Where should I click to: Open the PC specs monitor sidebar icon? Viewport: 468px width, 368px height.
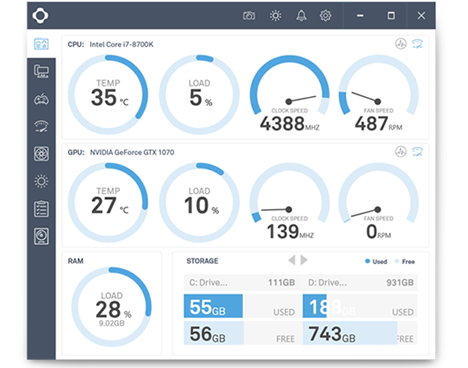[x=41, y=72]
